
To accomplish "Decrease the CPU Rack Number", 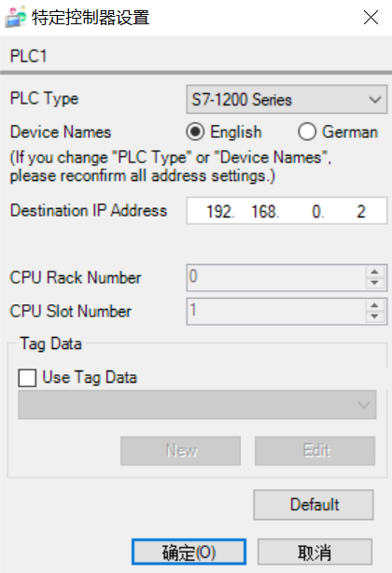I will [x=374, y=283].
